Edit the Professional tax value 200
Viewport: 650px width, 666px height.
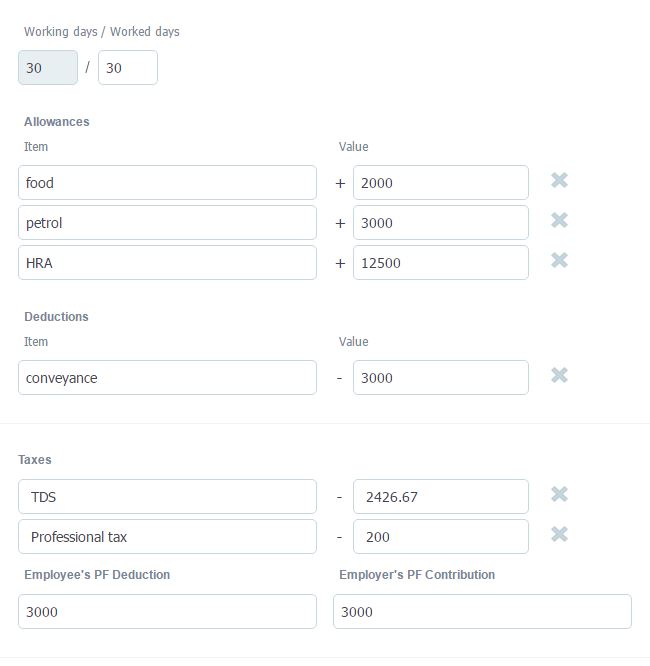(440, 537)
